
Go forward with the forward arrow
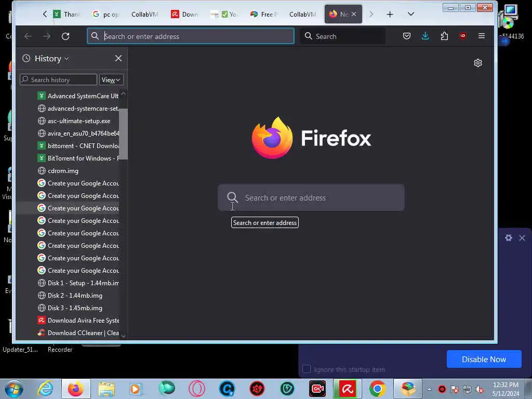pos(46,36)
